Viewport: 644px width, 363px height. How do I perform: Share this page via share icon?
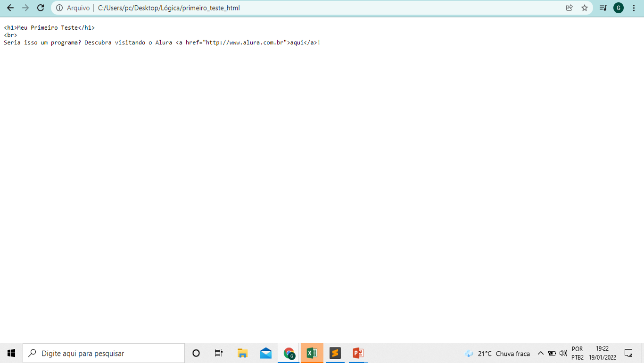[x=570, y=8]
